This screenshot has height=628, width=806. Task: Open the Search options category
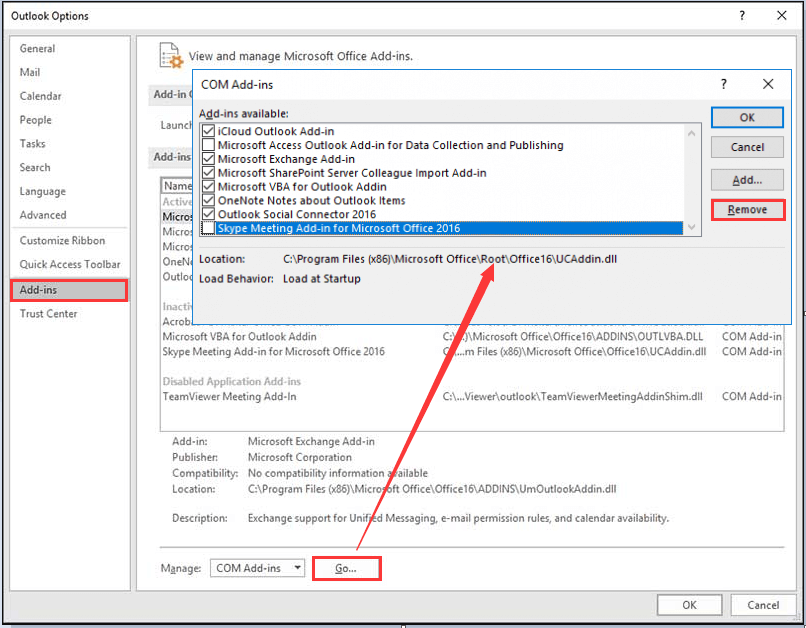(x=35, y=168)
